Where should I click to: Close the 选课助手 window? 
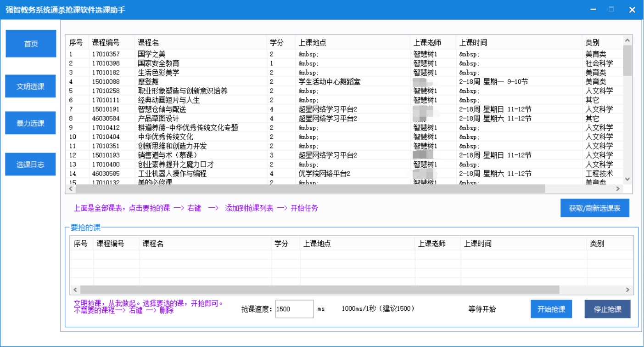tap(632, 10)
